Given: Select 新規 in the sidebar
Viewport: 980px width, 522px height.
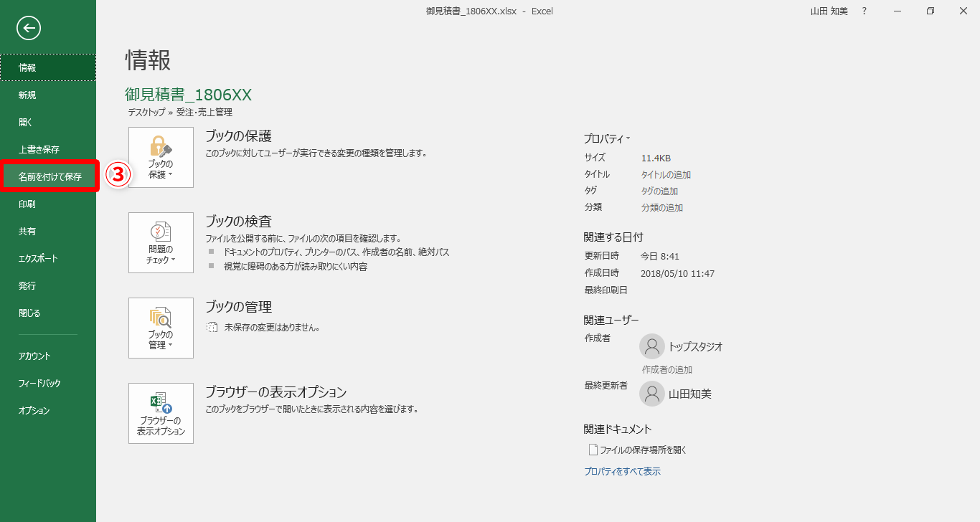Looking at the screenshot, I should 48,95.
